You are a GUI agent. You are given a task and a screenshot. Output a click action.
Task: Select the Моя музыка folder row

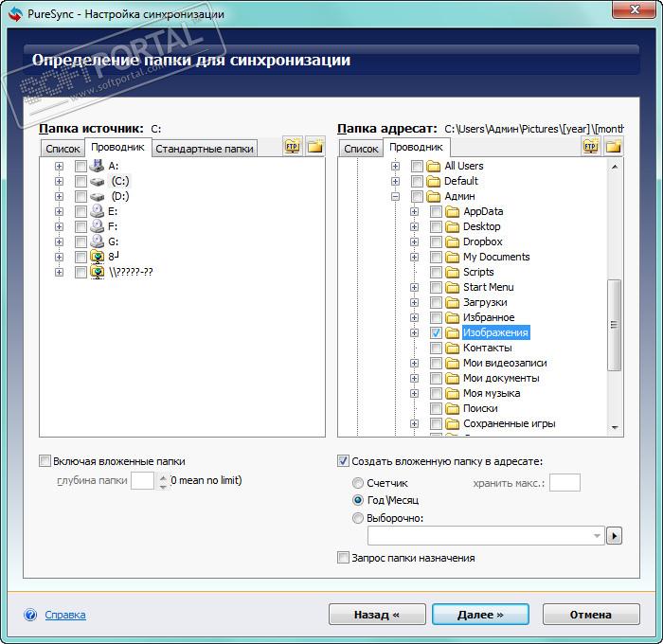click(x=492, y=394)
